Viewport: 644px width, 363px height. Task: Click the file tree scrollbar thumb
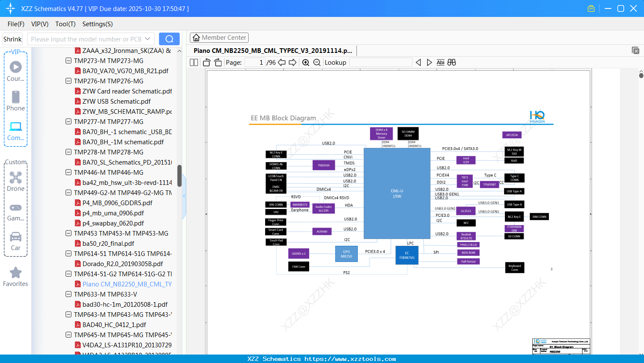coord(179,176)
